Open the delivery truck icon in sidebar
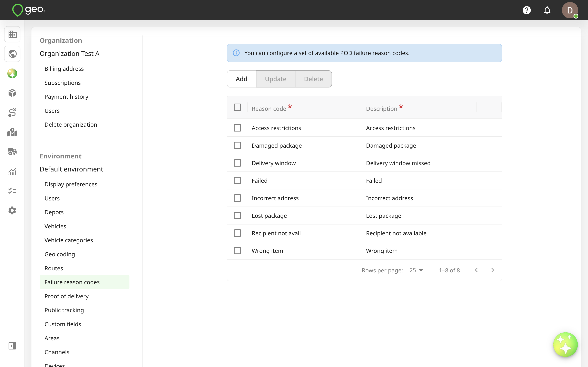Image resolution: width=588 pixels, height=367 pixels. tap(12, 152)
